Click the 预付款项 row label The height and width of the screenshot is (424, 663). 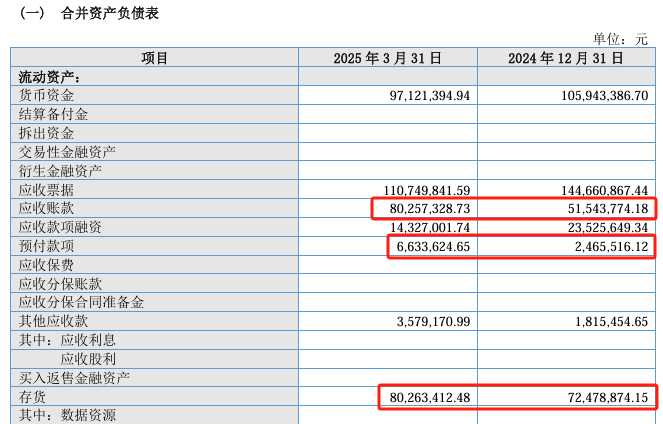46,246
